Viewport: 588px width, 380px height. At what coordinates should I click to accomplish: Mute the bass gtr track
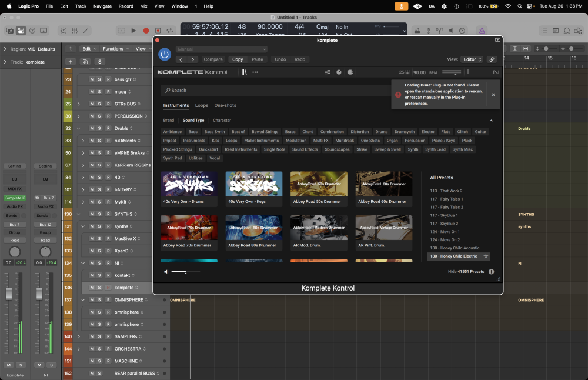point(92,79)
